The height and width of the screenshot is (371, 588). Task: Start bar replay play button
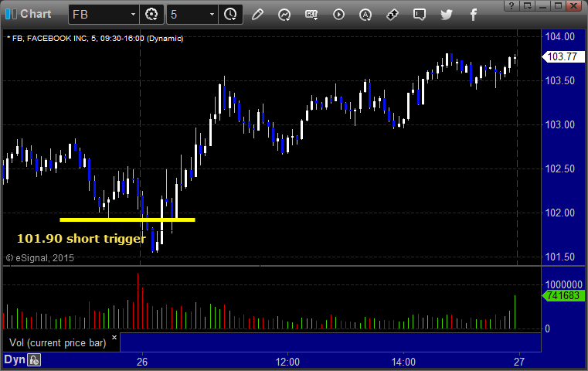click(x=338, y=15)
